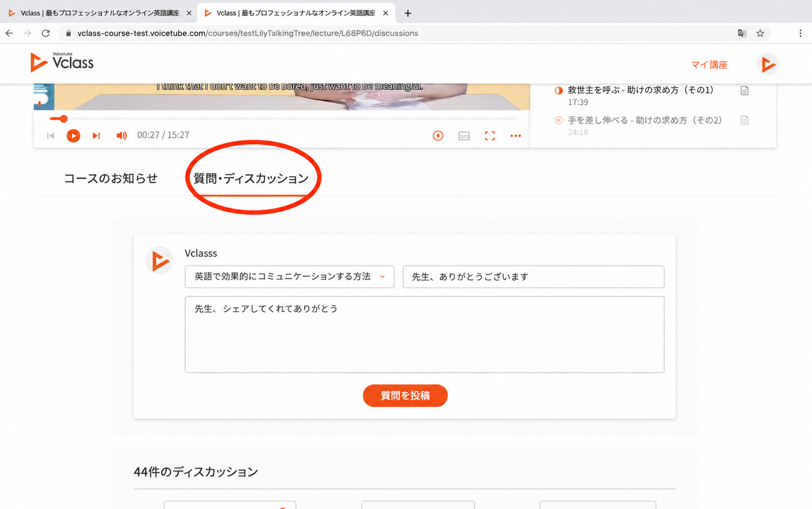
Task: Select the 質問・ディスカッション tab
Action: coord(251,178)
